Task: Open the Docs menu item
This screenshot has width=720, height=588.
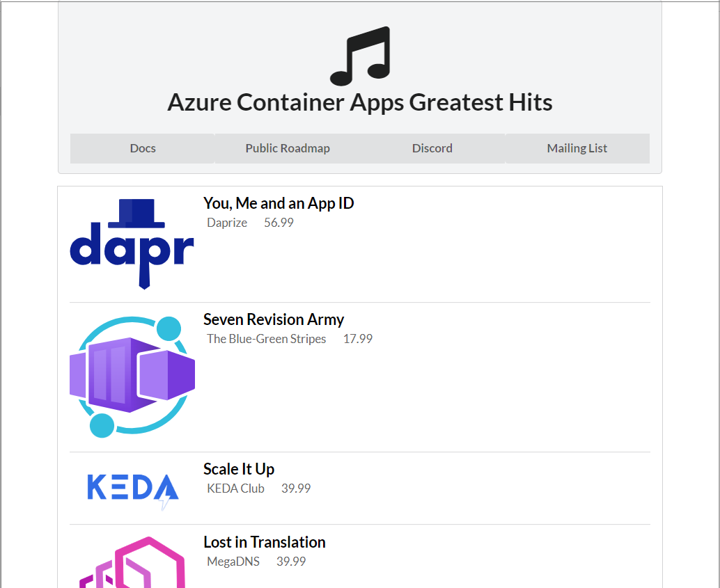Action: point(143,148)
